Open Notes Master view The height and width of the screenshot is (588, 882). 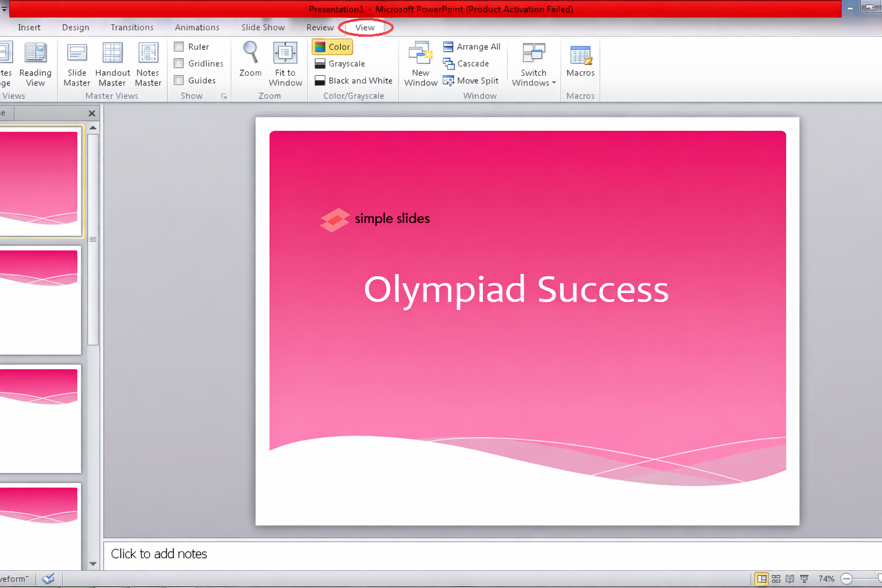coord(148,64)
